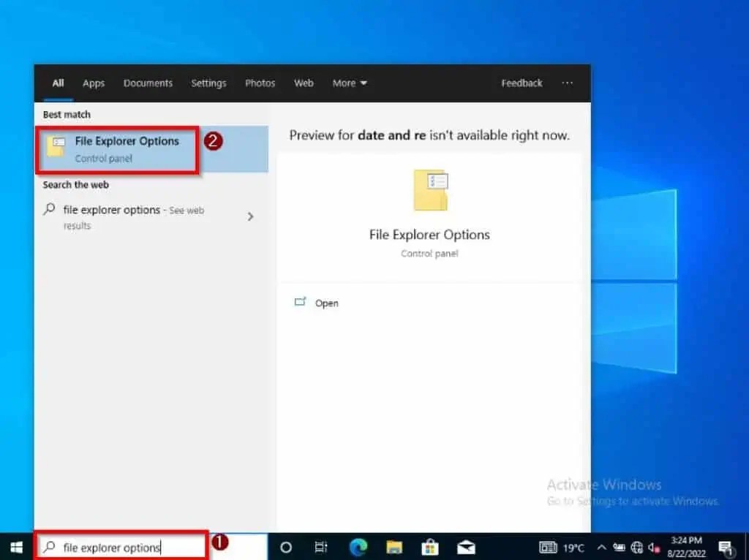Click the Open action for File Explorer Options

point(327,303)
